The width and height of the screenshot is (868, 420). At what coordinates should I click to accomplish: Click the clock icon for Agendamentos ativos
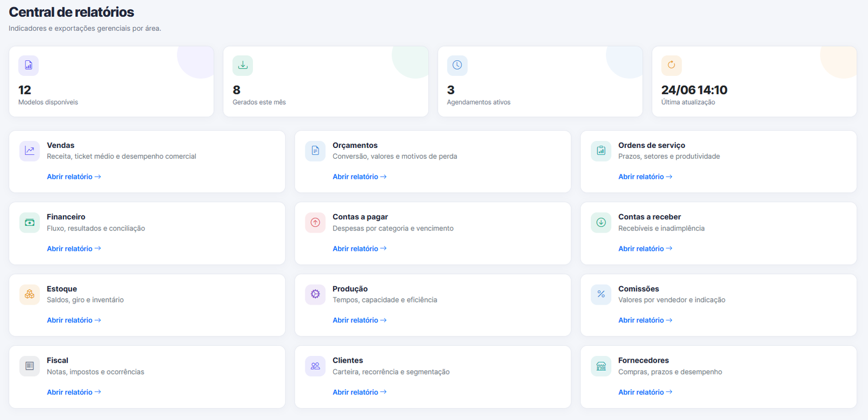click(x=457, y=66)
